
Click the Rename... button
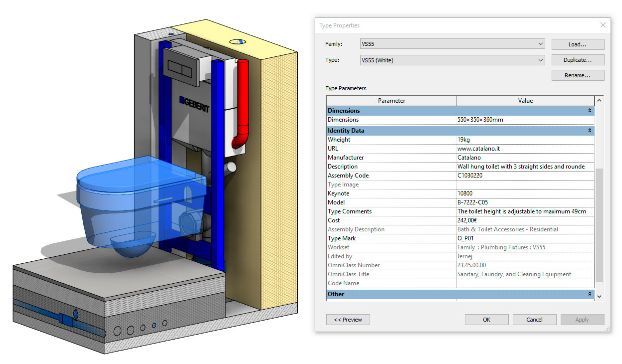(x=578, y=75)
